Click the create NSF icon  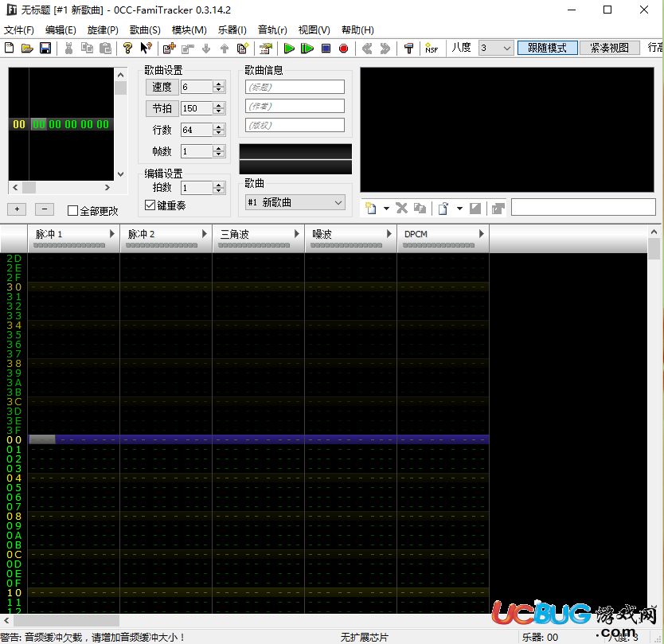click(x=432, y=49)
